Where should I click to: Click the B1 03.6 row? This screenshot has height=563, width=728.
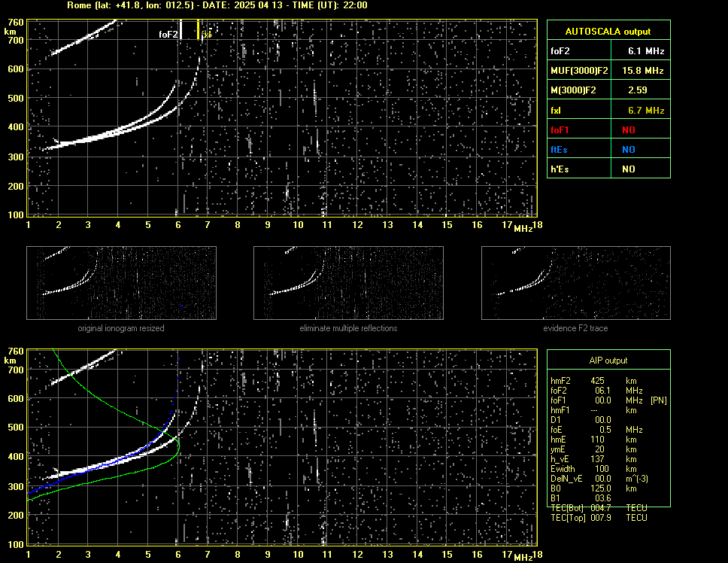point(581,498)
